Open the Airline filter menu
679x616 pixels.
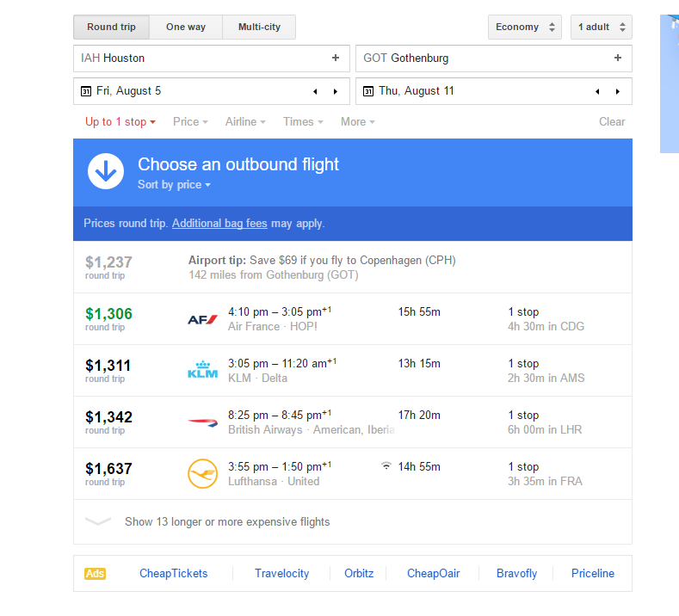(245, 122)
